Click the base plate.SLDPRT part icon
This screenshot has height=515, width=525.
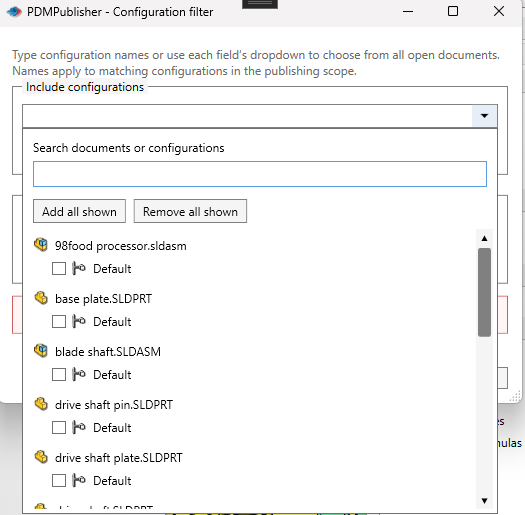click(x=41, y=298)
